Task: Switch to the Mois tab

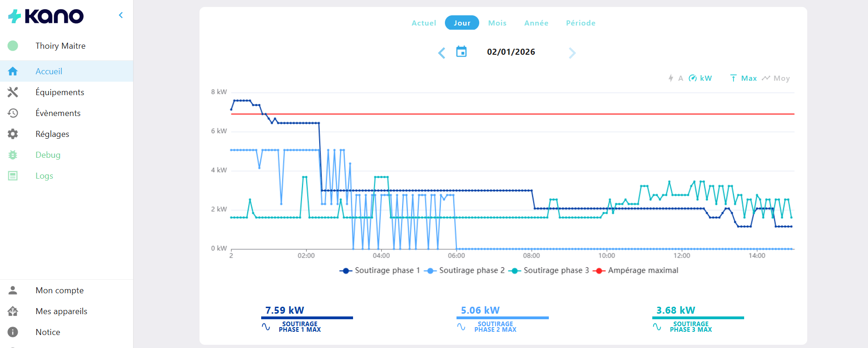Action: (x=497, y=23)
